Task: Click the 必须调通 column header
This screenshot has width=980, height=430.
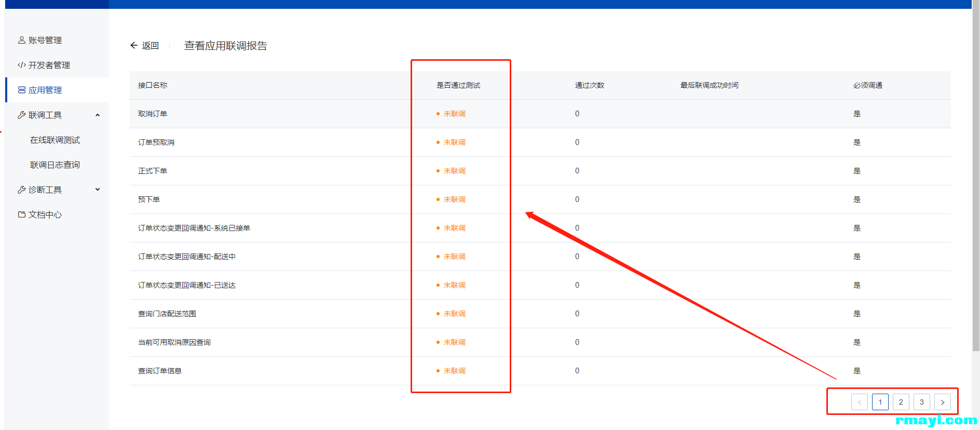Action: [x=868, y=85]
